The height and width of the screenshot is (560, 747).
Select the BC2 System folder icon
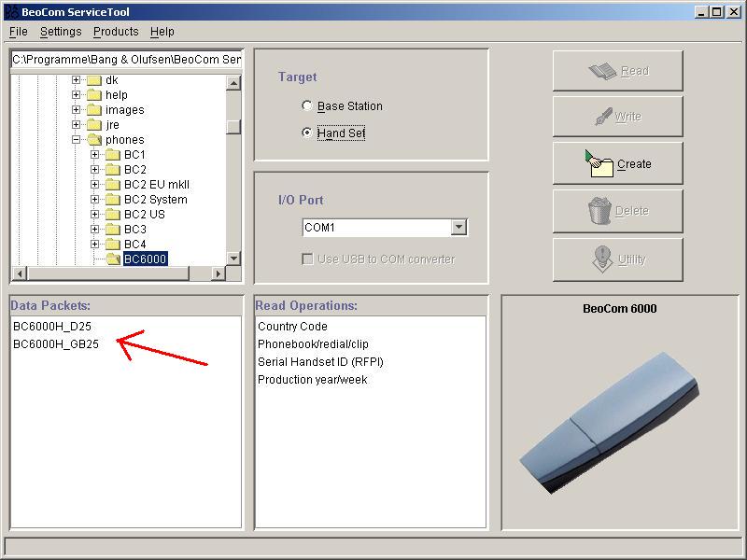(113, 200)
